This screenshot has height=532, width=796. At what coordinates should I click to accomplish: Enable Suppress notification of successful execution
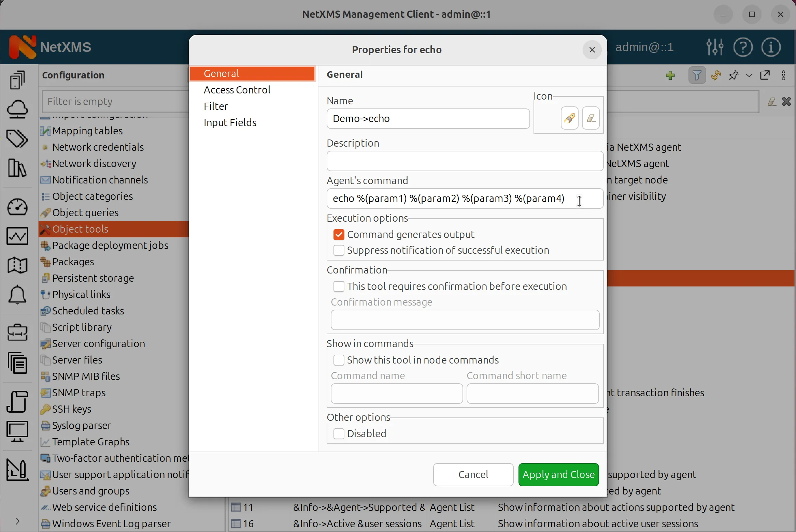click(x=339, y=250)
